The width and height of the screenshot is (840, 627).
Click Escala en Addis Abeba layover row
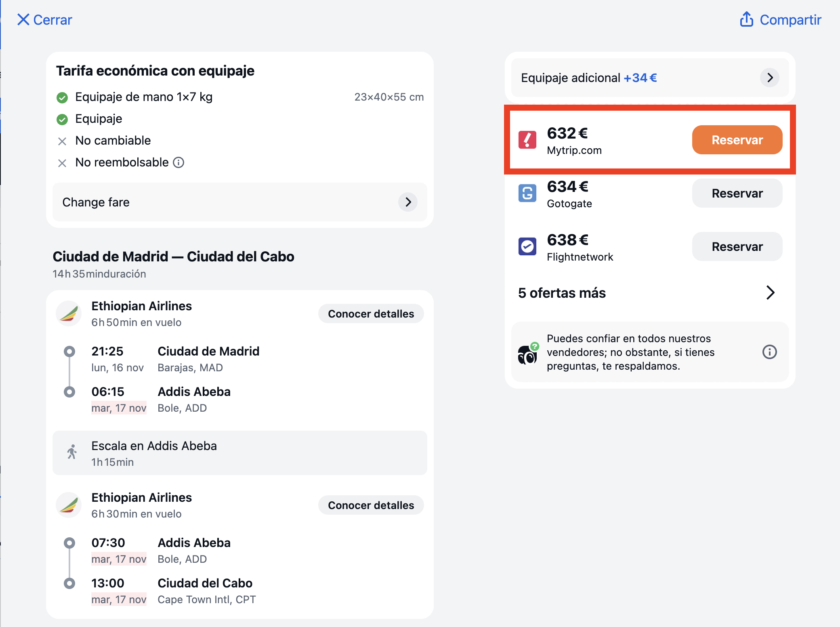point(239,453)
